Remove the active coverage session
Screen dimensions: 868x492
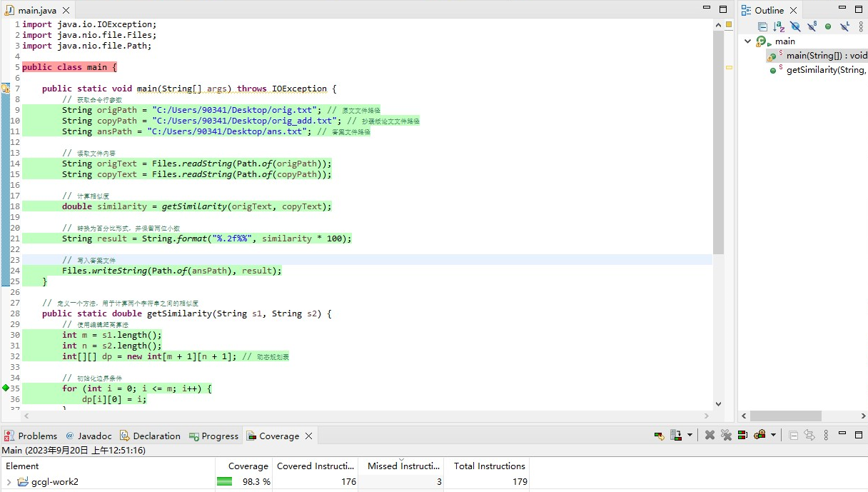[710, 435]
